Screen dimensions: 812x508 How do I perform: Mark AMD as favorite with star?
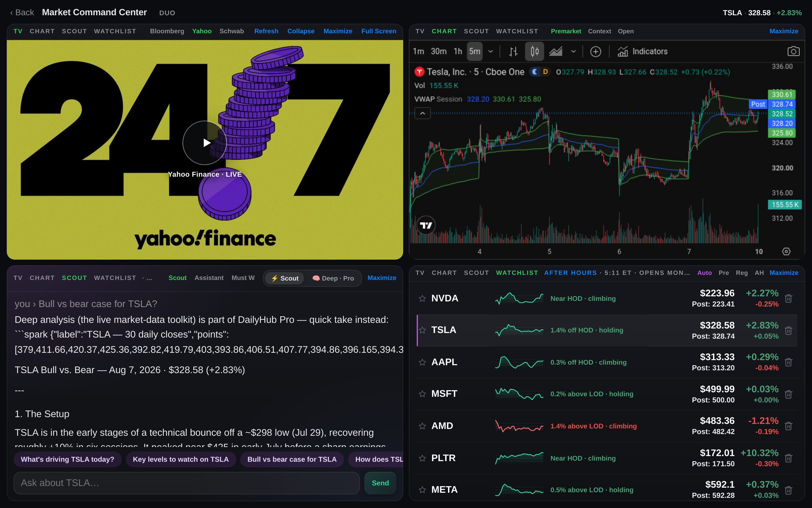(422, 426)
